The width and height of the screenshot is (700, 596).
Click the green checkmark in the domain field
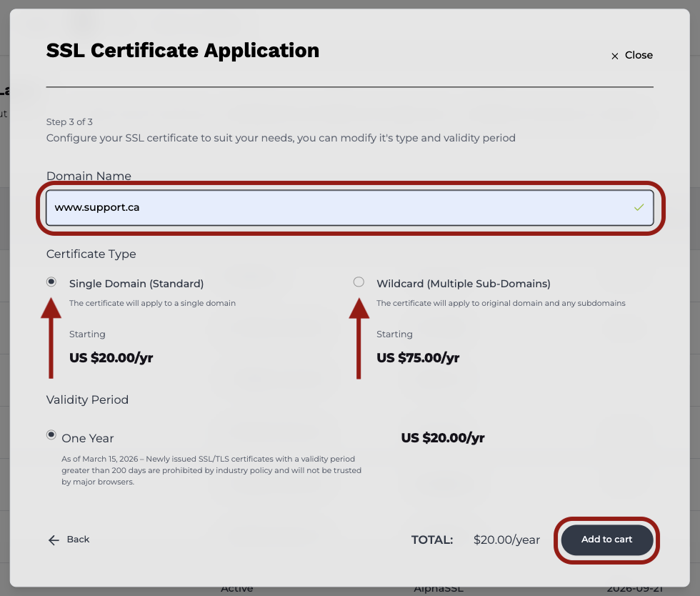pos(639,207)
